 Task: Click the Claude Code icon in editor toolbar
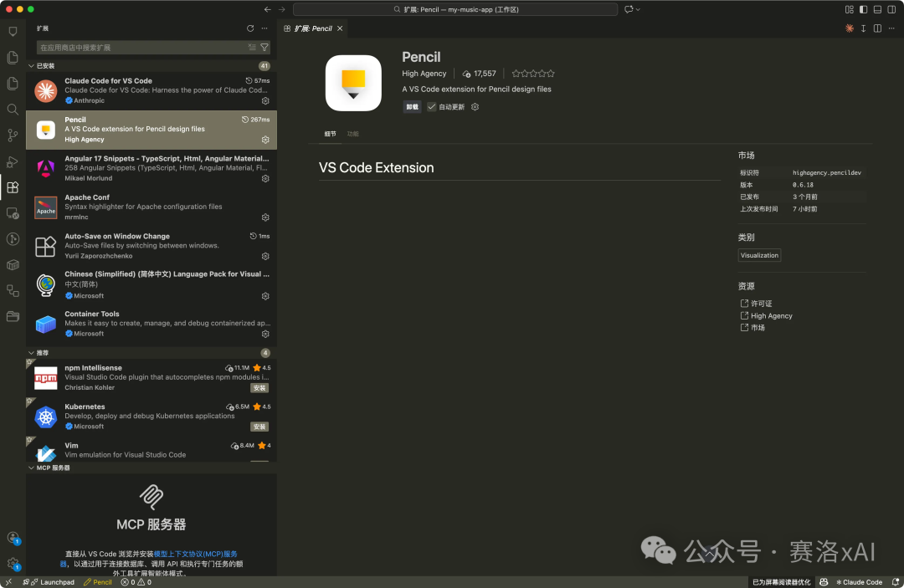click(x=850, y=28)
